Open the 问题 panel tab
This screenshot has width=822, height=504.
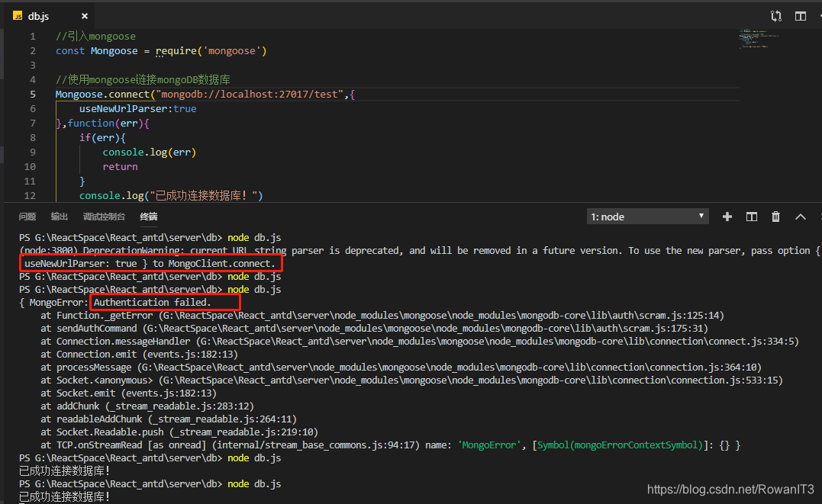point(27,217)
